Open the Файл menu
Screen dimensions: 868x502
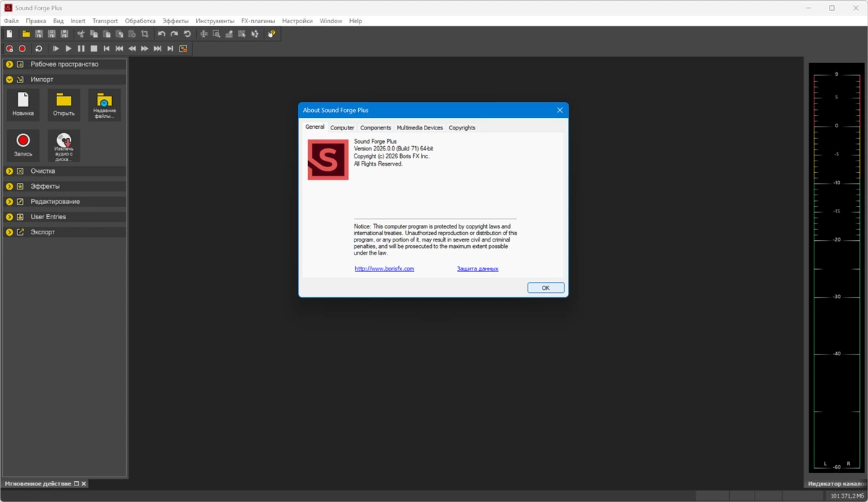[x=11, y=21]
